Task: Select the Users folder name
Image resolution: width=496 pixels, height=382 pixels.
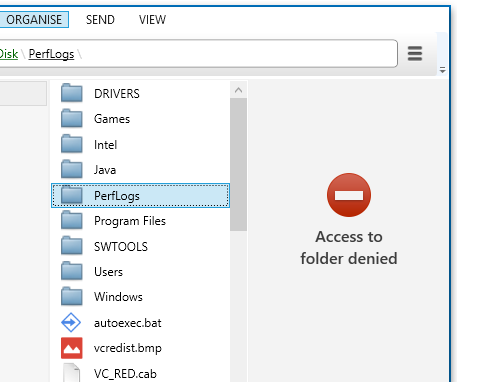Action: [x=108, y=272]
